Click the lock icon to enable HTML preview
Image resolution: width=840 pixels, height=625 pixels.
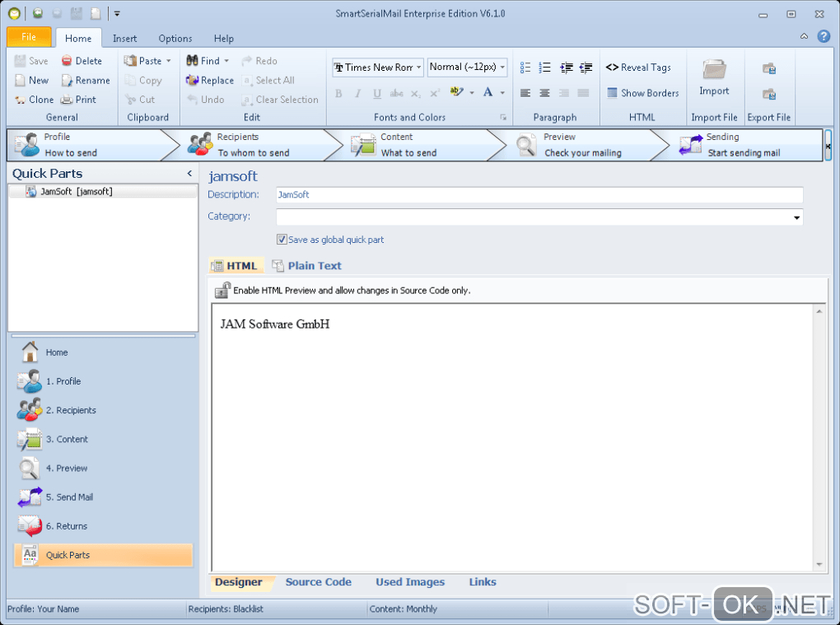(222, 291)
